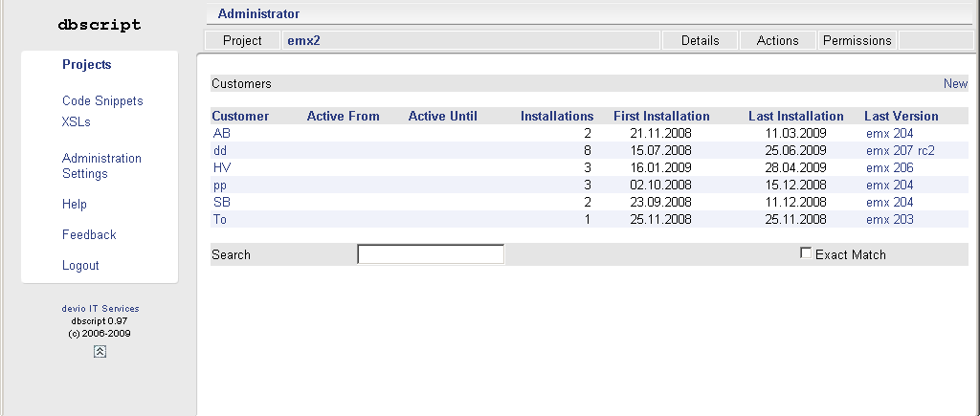
Task: Open customer SB
Action: pos(222,203)
